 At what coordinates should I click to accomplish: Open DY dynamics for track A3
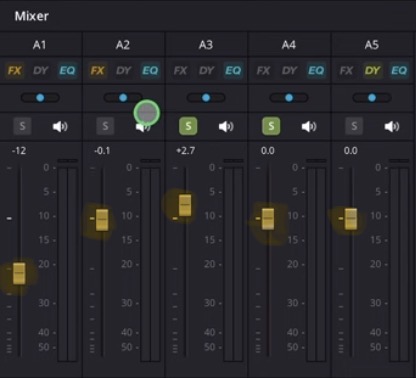coord(207,70)
